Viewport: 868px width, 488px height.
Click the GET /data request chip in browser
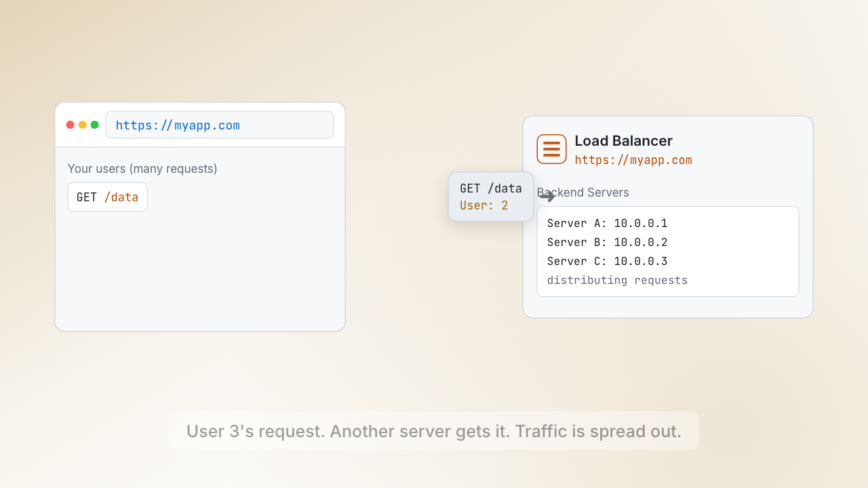pyautogui.click(x=107, y=197)
